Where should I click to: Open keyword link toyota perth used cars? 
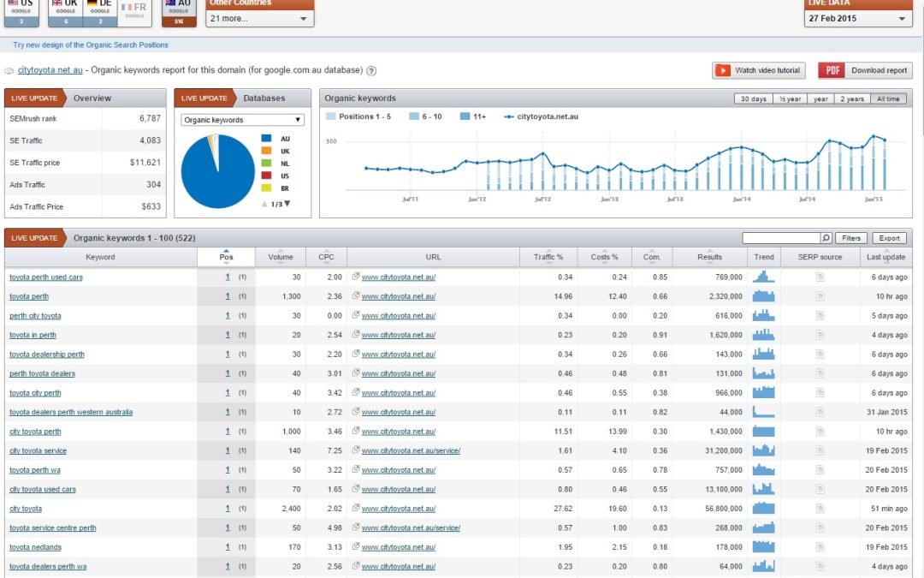coord(46,277)
